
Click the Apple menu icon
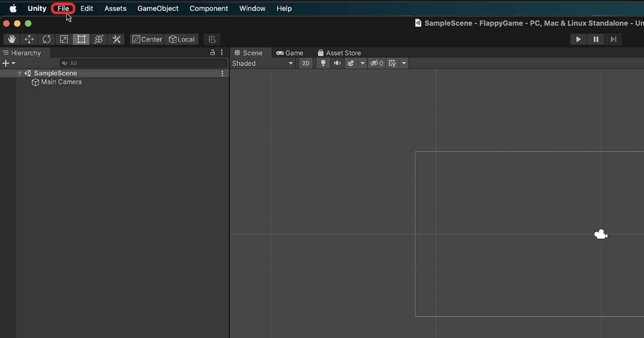click(x=13, y=8)
